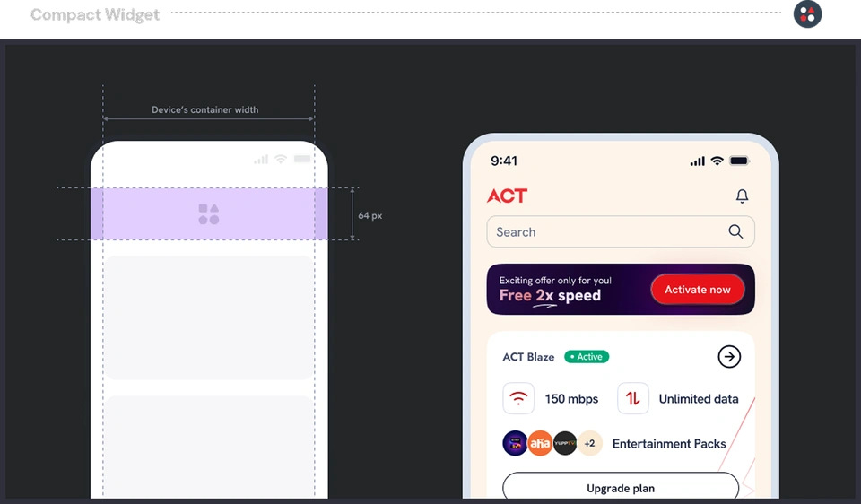Image resolution: width=861 pixels, height=504 pixels.
Task: Click the Search input field
Action: click(x=621, y=231)
